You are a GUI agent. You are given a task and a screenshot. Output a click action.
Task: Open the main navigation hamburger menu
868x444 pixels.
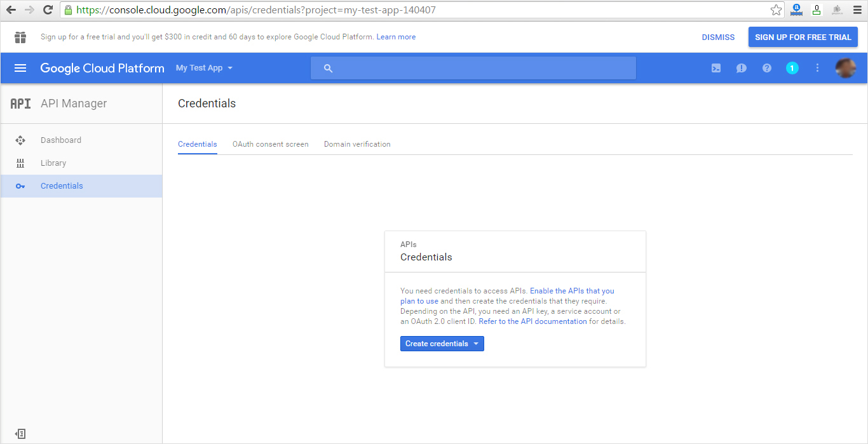coord(20,68)
